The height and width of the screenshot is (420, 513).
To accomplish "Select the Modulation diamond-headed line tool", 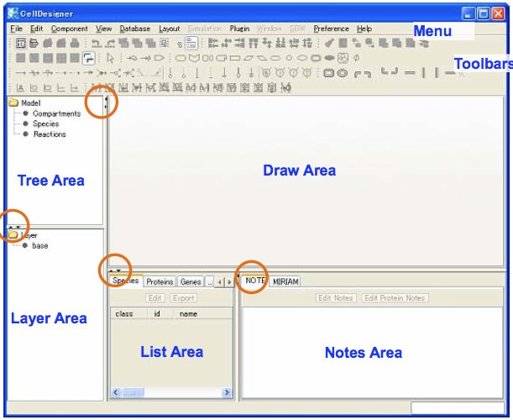I will 238,73.
